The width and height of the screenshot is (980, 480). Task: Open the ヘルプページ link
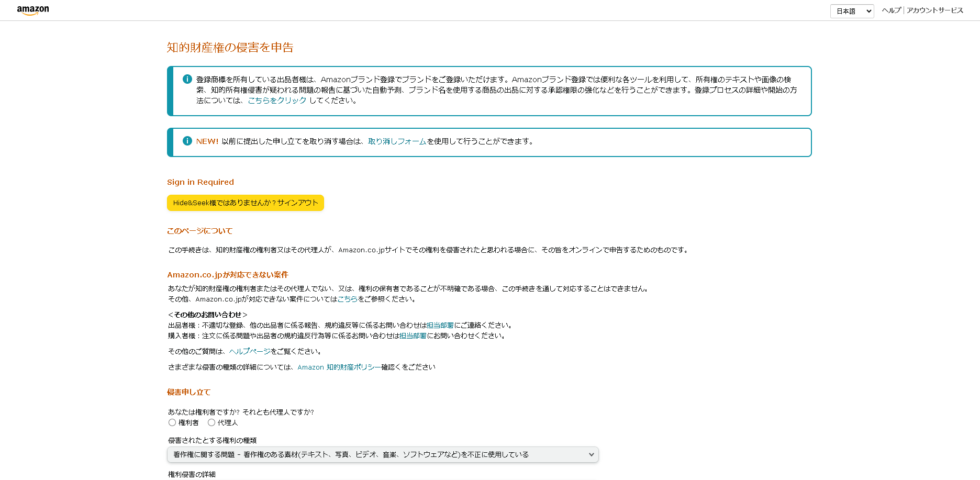tap(250, 352)
